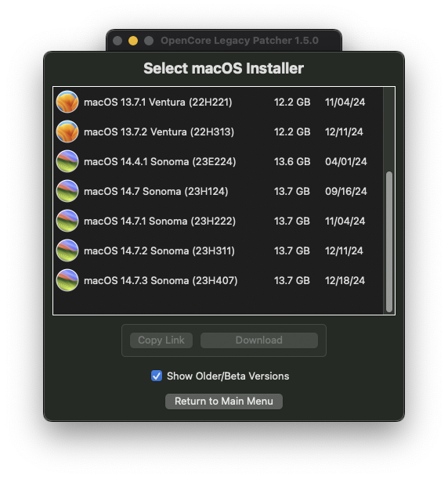Choose macOS 14.7.2 Sonoma (23H311)

tap(219, 250)
